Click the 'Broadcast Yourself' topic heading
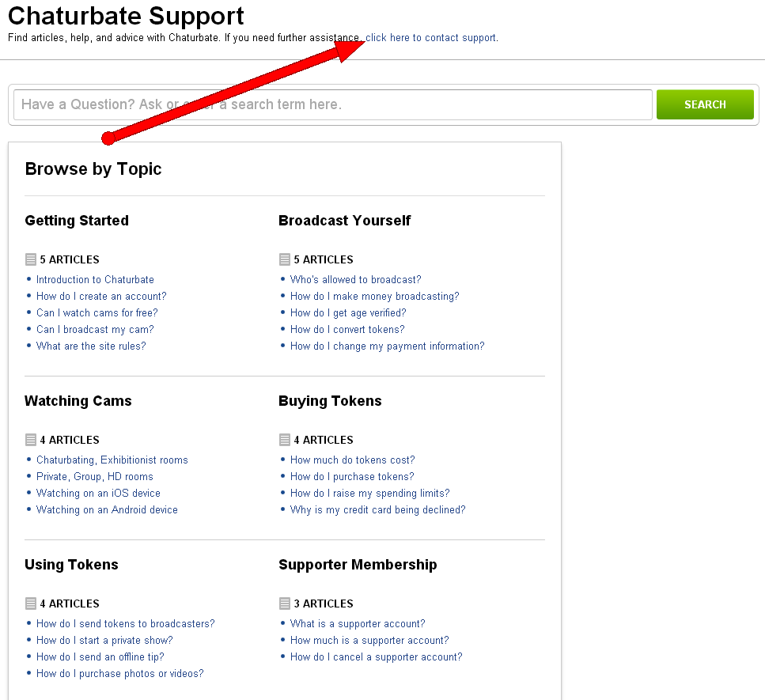Image resolution: width=765 pixels, height=700 pixels. 344,221
